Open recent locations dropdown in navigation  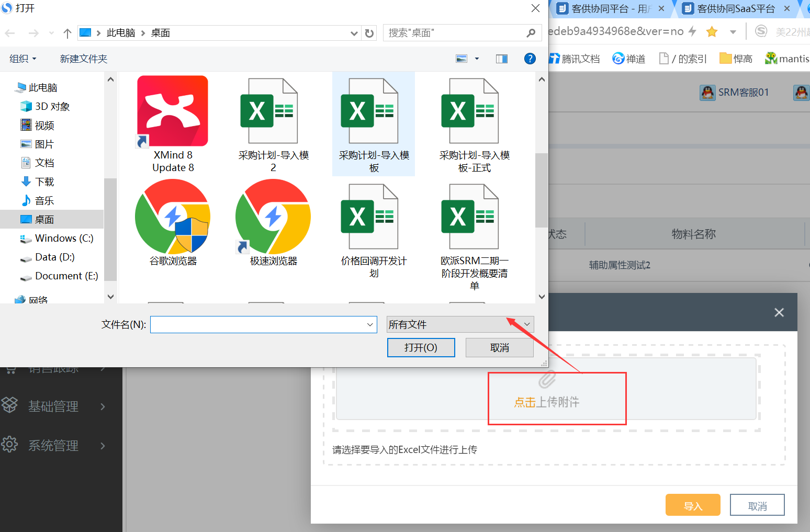tap(51, 33)
